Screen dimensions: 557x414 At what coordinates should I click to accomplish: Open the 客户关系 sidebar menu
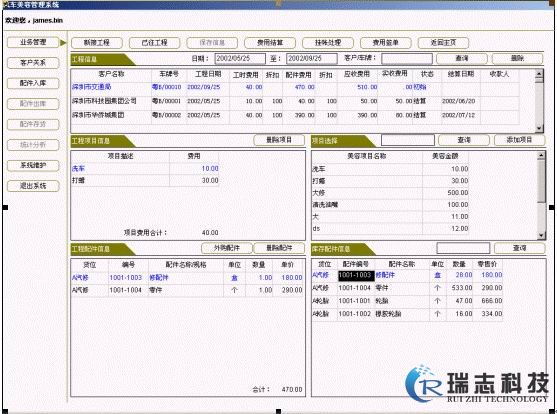tap(33, 63)
